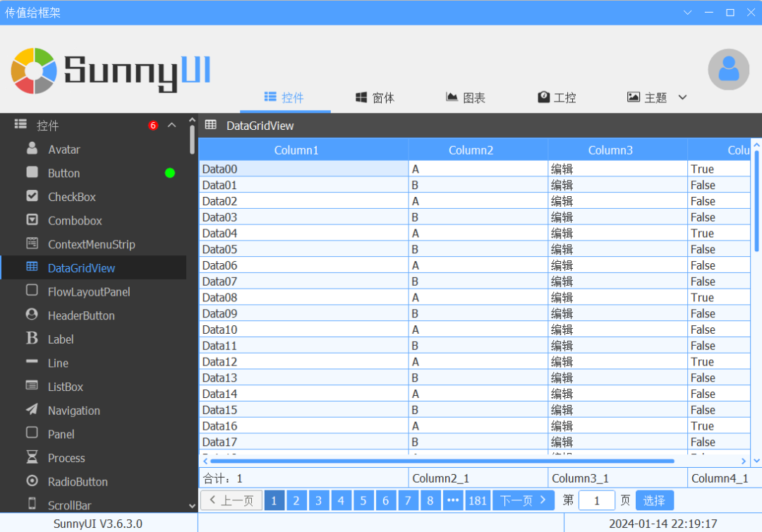
Task: Click the ScrollBar icon in sidebar
Action: click(x=32, y=503)
